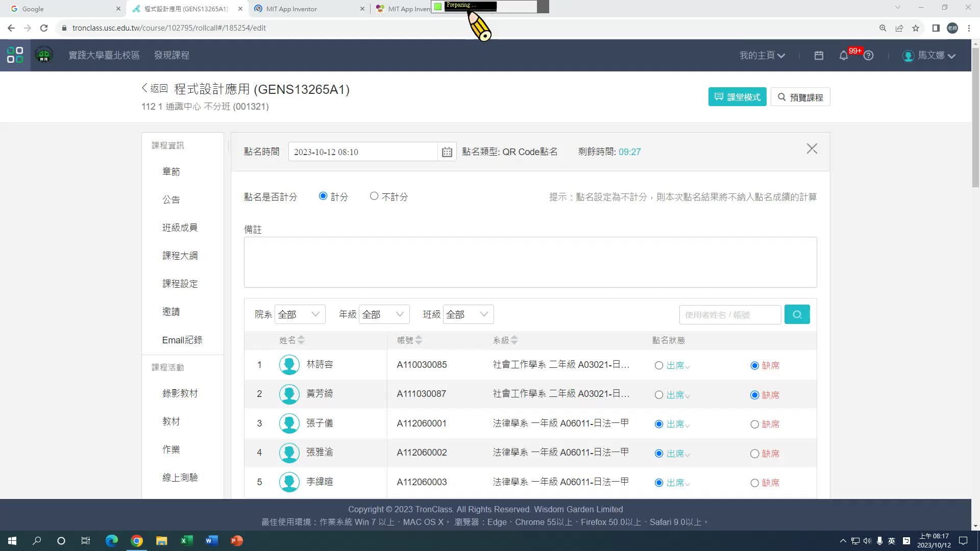
Task: Click the page vertical scrollbar
Action: point(975,117)
